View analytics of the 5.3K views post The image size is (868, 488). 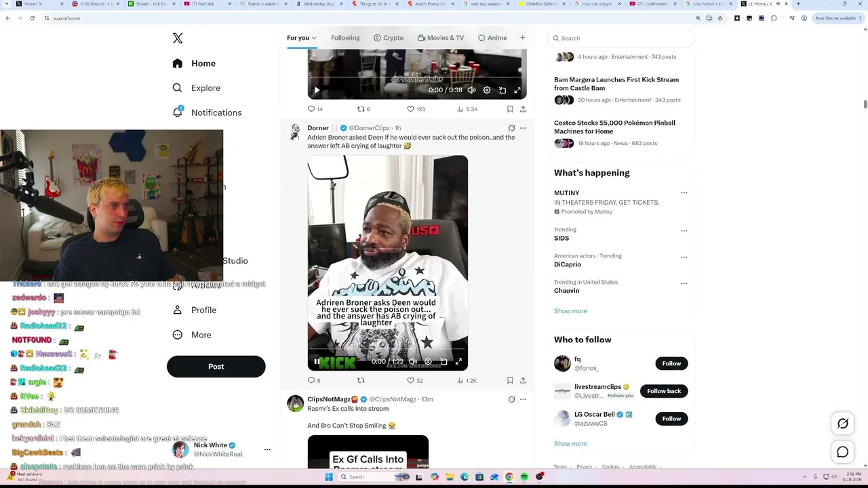point(467,109)
